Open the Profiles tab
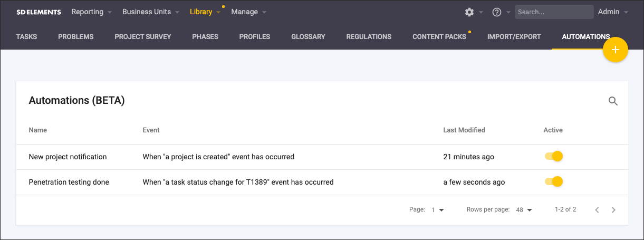 255,37
